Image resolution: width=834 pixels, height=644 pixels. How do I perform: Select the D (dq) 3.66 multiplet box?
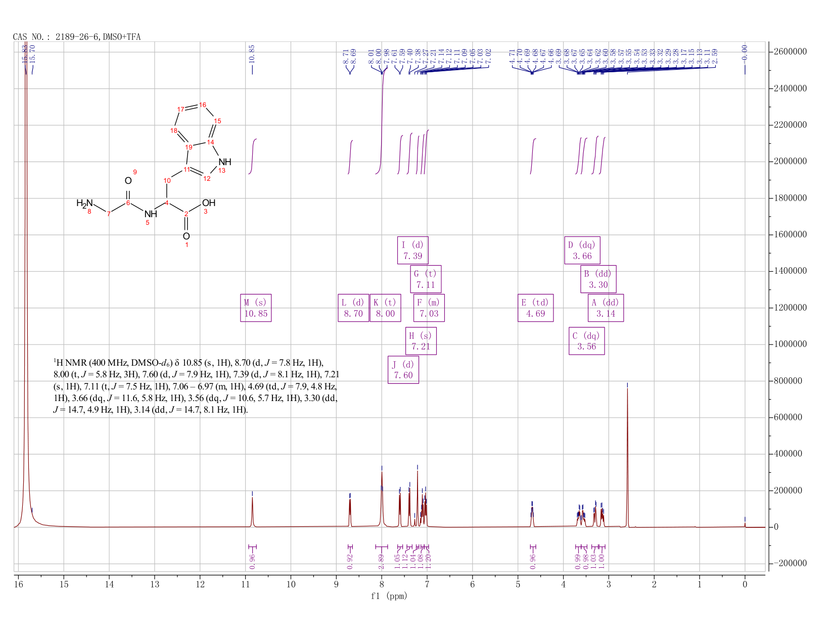(x=582, y=250)
